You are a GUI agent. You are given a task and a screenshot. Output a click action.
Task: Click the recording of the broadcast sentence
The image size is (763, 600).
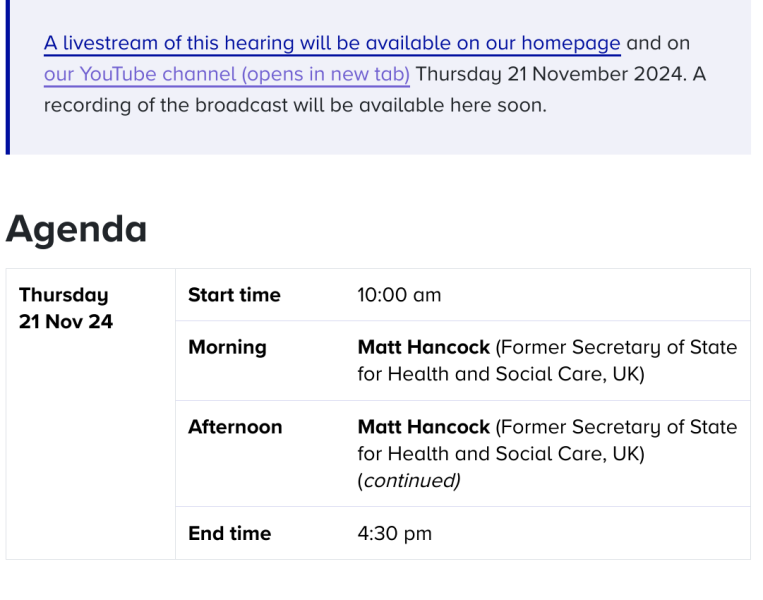pos(294,105)
